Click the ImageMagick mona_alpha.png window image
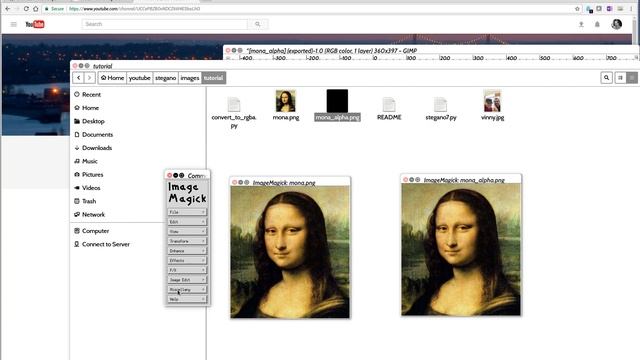 tap(461, 249)
